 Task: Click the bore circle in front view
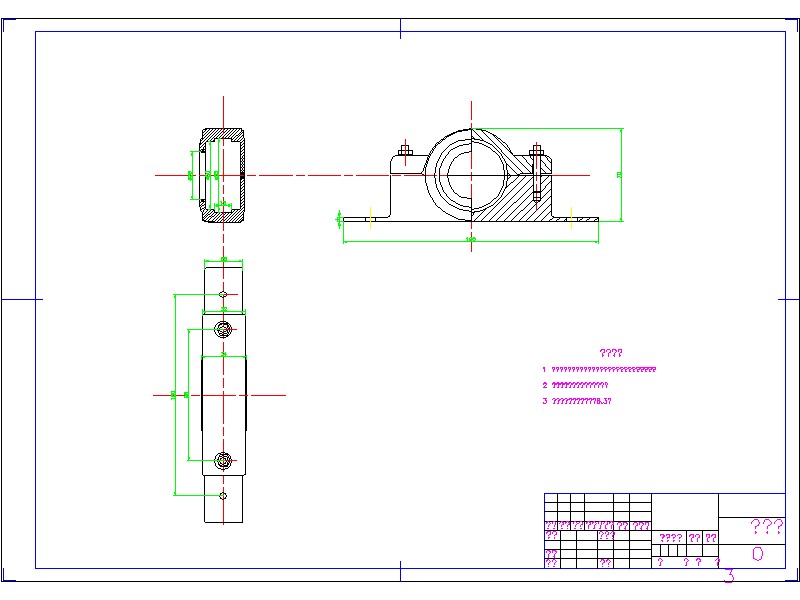tap(471, 175)
